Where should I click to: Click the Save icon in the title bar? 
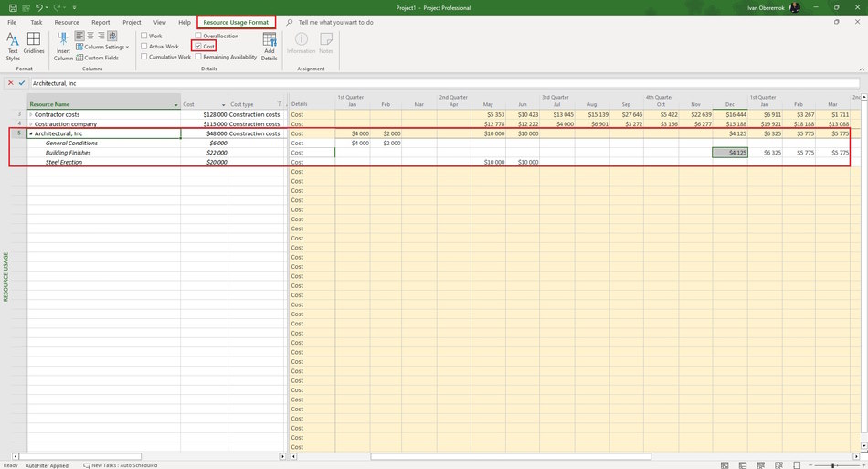pos(12,7)
